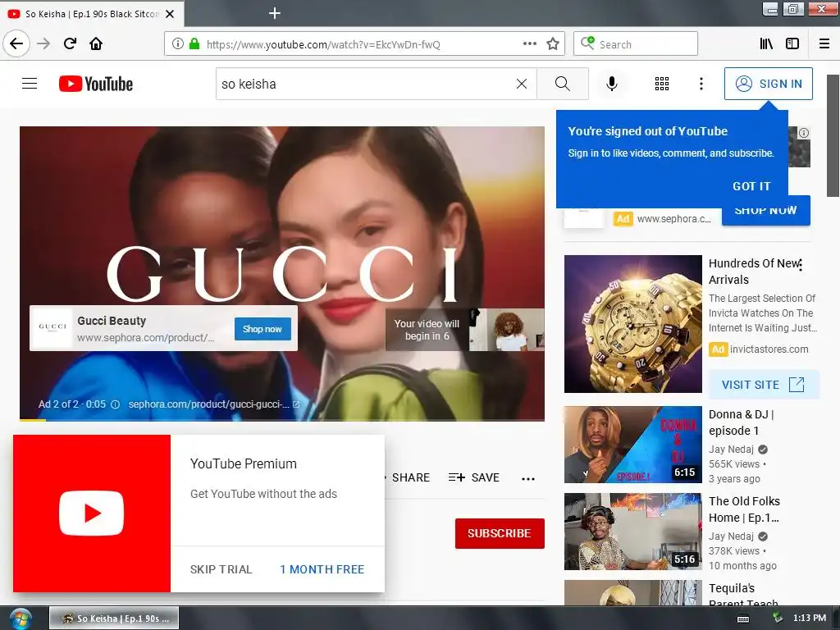
Task: Open options dots for Hundreds Of New Arrivals ad
Action: (801, 265)
